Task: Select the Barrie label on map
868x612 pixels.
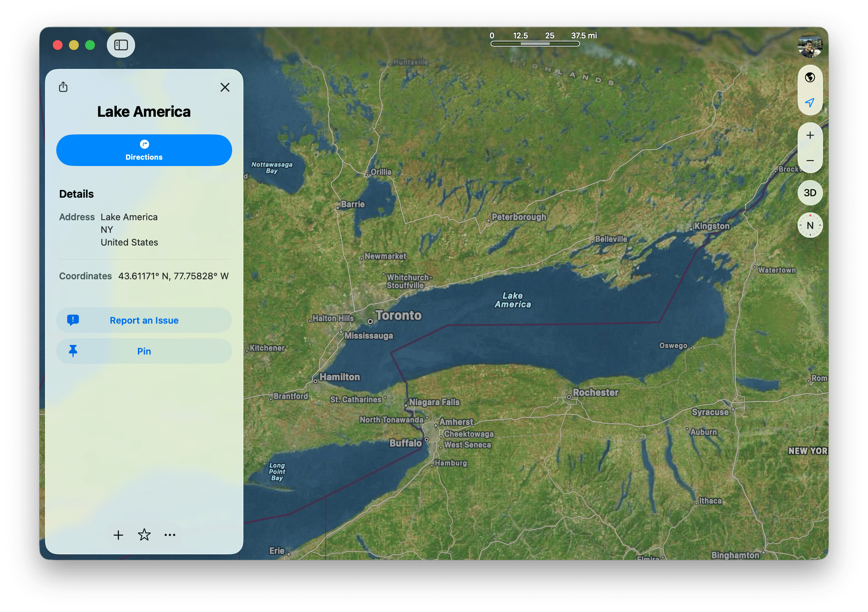Action: tap(353, 204)
